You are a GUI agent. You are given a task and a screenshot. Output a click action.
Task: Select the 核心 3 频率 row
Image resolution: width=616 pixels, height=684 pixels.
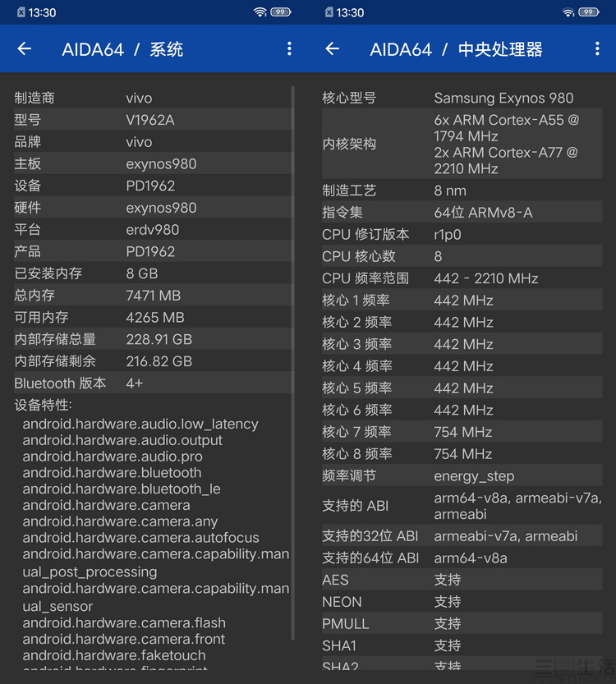462,344
